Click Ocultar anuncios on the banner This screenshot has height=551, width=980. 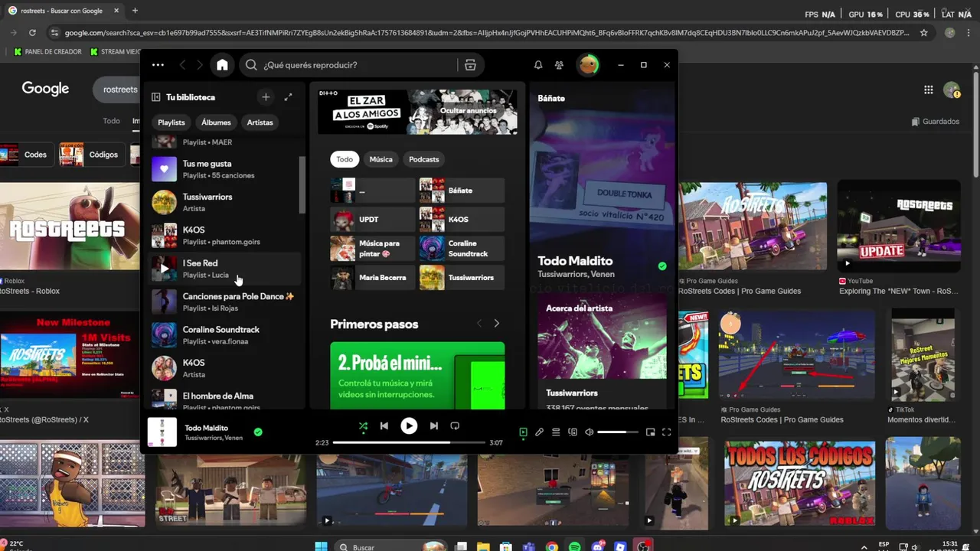468,111
